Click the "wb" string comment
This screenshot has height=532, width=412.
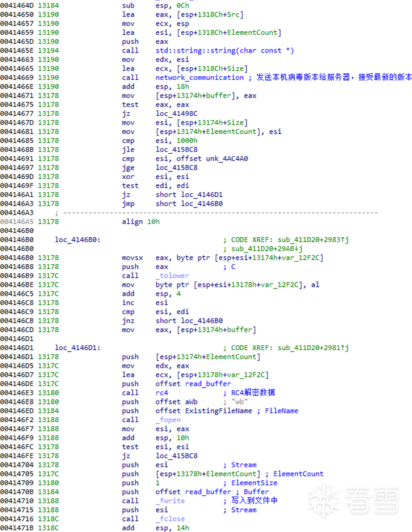click(x=239, y=402)
